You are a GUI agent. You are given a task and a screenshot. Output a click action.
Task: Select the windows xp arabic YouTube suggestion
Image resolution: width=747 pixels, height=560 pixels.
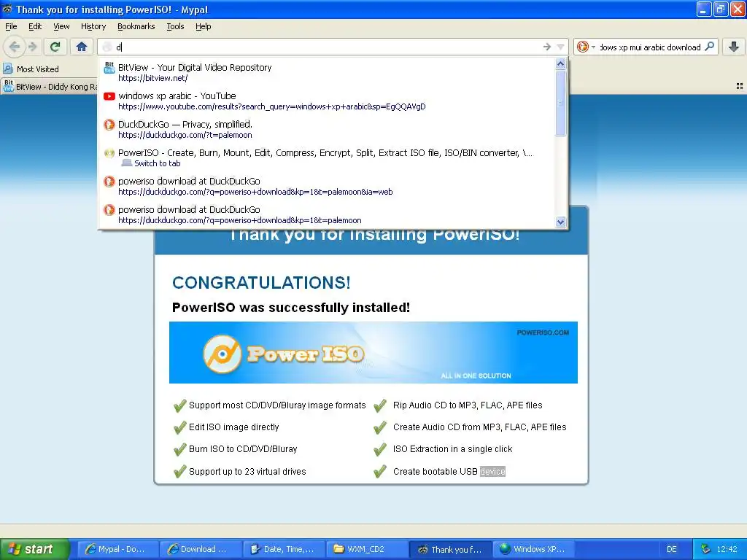pos(327,101)
